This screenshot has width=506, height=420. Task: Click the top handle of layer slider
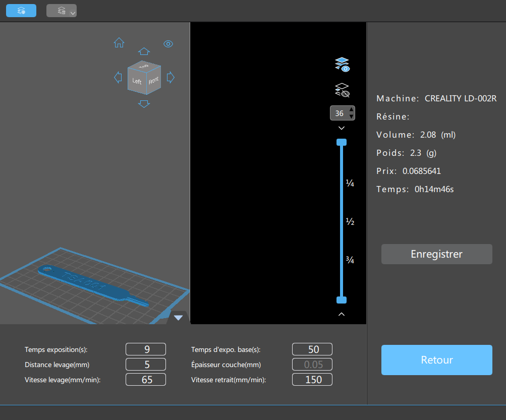(342, 142)
